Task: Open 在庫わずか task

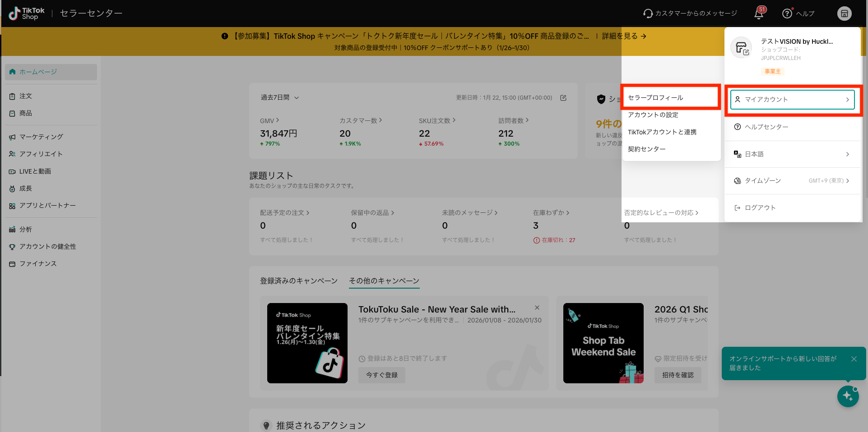Action: pyautogui.click(x=551, y=212)
